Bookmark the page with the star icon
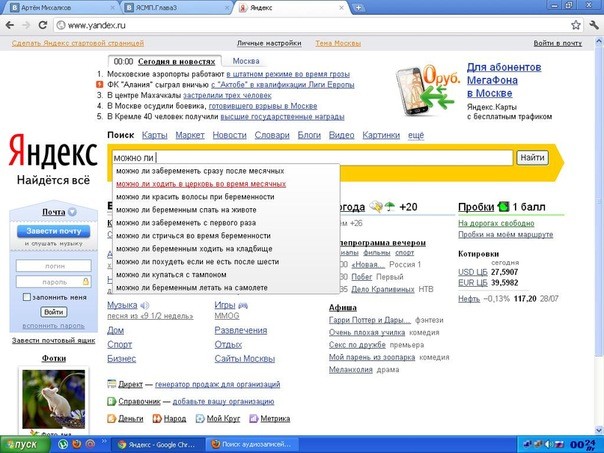The width and height of the screenshot is (604, 453). (576, 25)
